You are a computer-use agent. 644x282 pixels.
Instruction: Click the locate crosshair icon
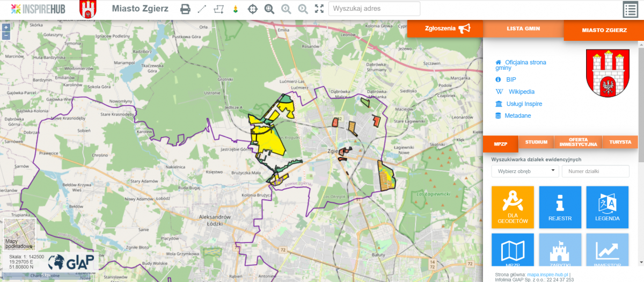click(252, 9)
